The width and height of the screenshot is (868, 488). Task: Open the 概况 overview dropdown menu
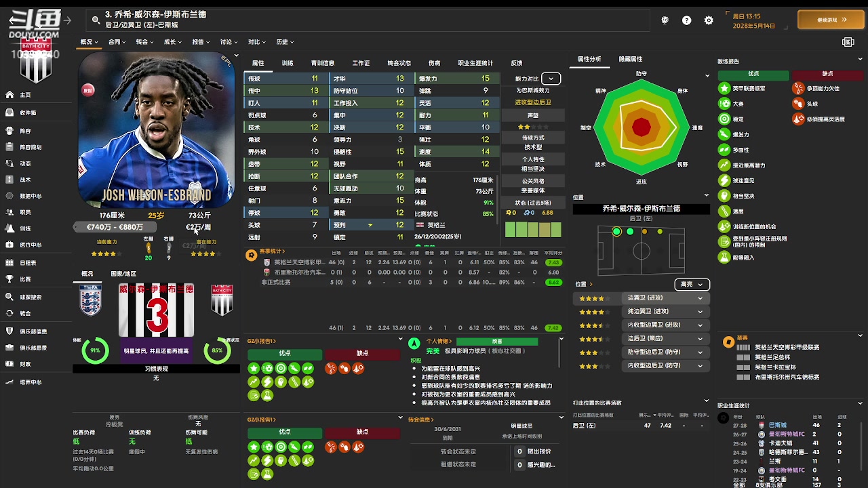(89, 42)
